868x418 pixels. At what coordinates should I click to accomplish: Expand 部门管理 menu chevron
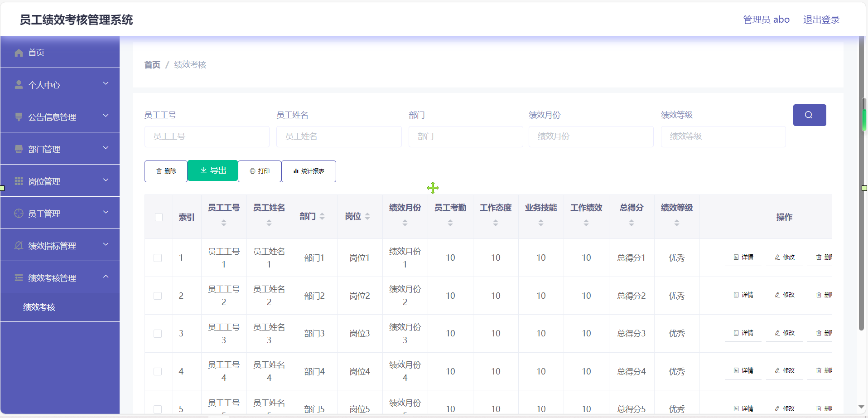coord(106,148)
